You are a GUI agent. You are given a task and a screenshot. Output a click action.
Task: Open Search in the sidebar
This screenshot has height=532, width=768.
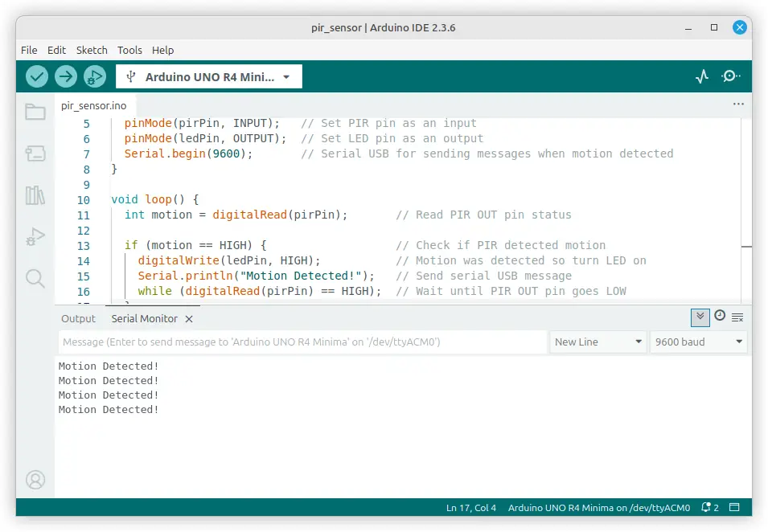[35, 277]
